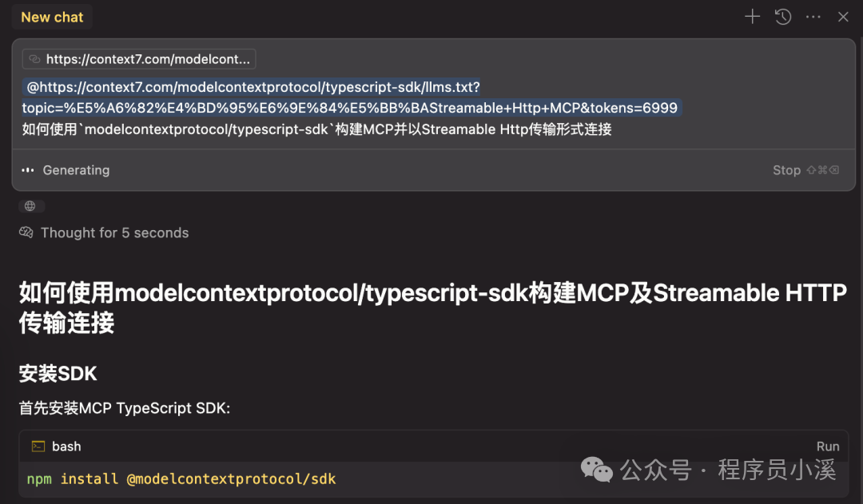Click the highlighted @https context7 mention
The width and height of the screenshot is (863, 504).
click(350, 97)
